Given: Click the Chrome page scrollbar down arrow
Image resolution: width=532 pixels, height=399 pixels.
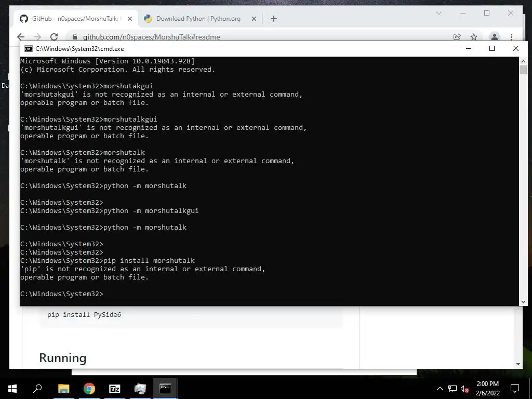Looking at the screenshot, I should click(518, 364).
